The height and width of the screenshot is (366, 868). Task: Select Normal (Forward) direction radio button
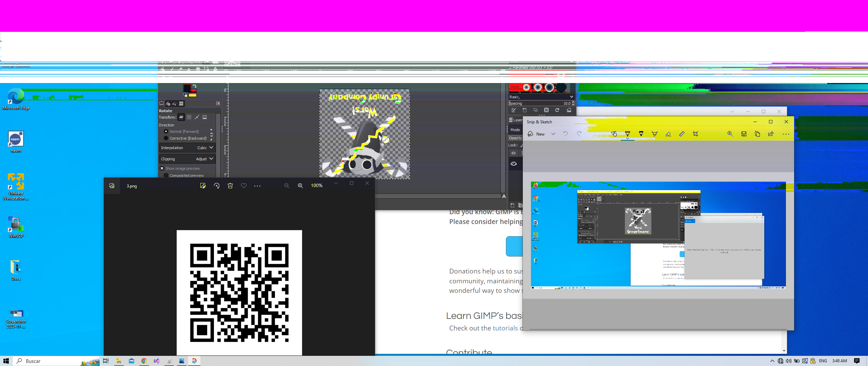[166, 131]
